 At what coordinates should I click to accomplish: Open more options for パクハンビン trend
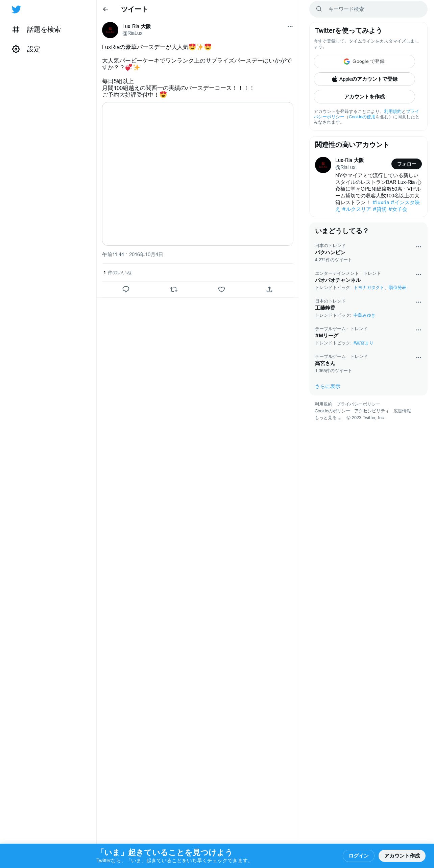418,247
